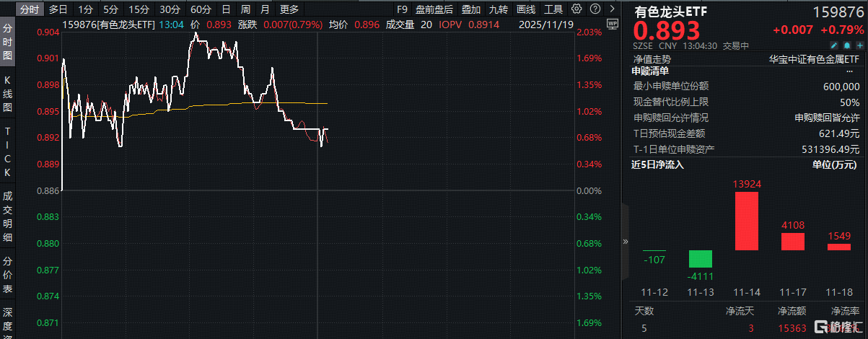Toggle the 九转 indicator
The width and height of the screenshot is (868, 339).
tap(498, 9)
